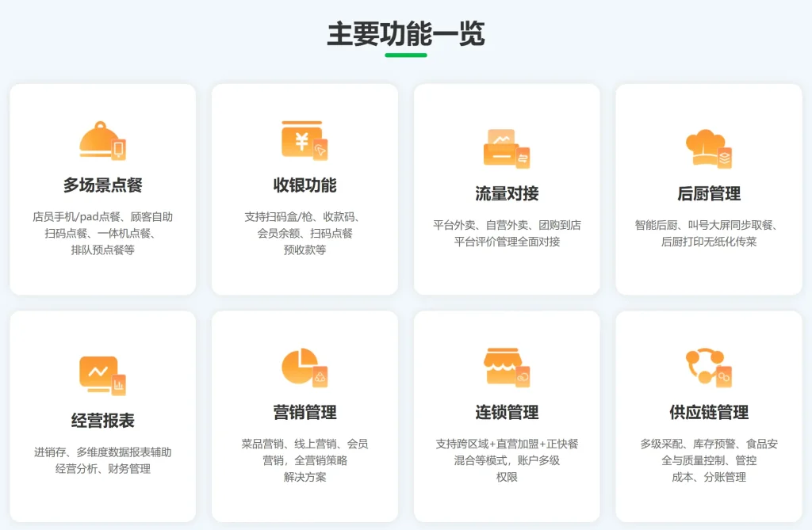Select the 后厨管理 title

point(708,194)
